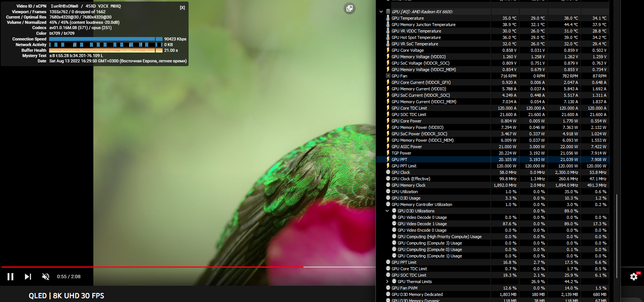Click the 716 RPM current fan speed value
The image size is (644, 302).
pyautogui.click(x=509, y=76)
